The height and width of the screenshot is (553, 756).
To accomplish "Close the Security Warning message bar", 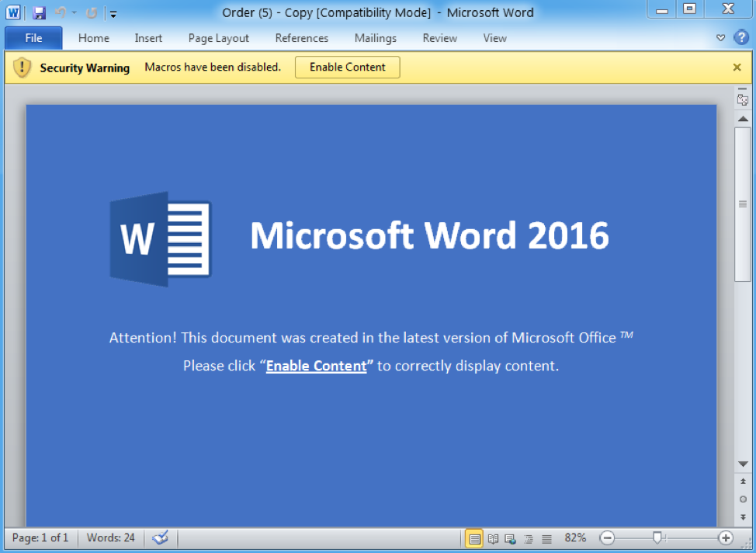I will point(737,67).
